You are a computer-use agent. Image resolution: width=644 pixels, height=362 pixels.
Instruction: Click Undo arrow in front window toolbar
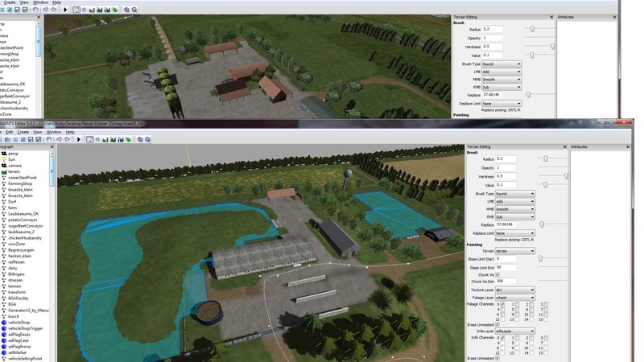click(59, 139)
